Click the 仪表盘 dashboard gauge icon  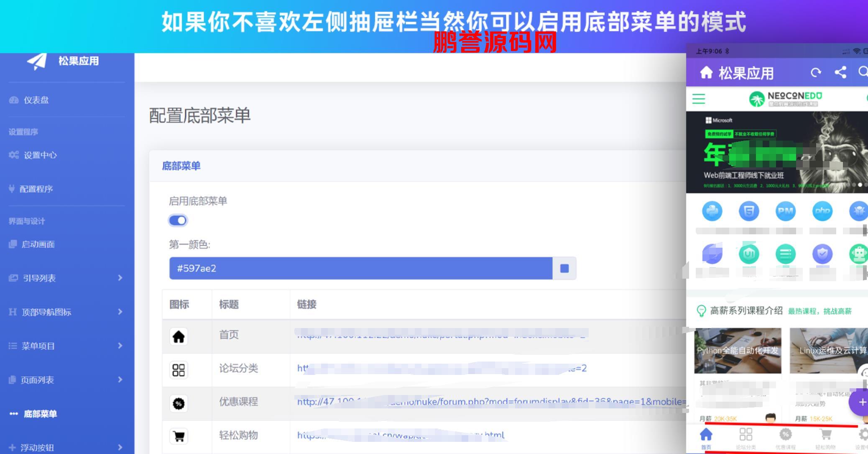[x=14, y=100]
